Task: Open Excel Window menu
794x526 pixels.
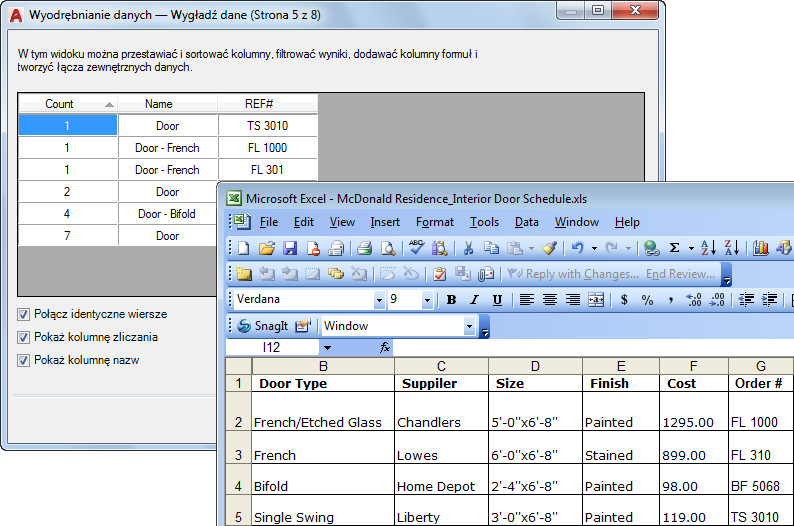Action: tap(577, 222)
